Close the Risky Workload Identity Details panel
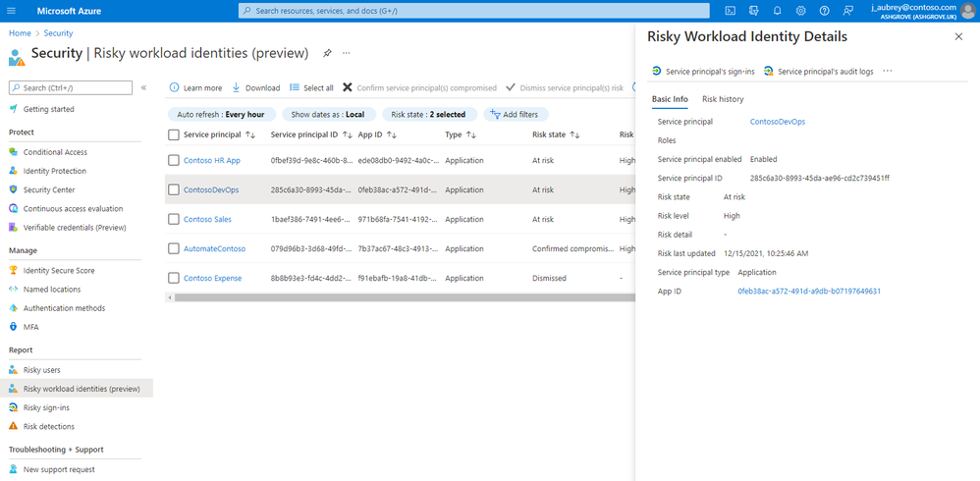Viewport: 980px width, 481px height. [958, 37]
